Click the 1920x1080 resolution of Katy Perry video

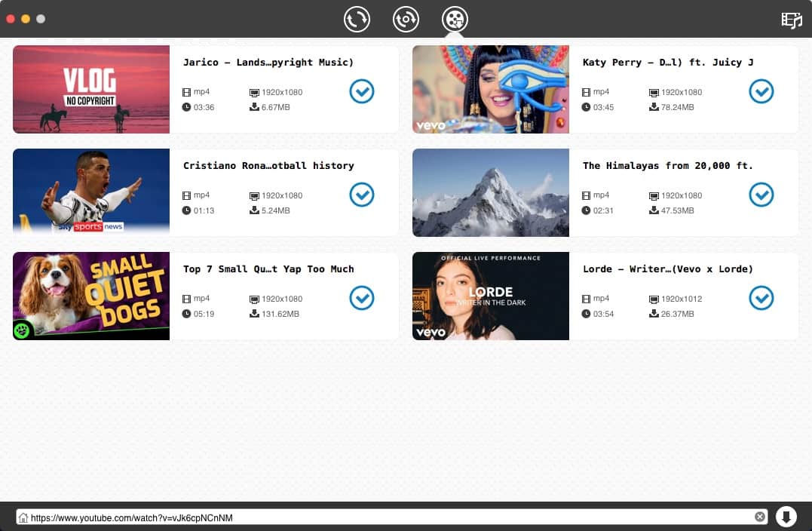(682, 92)
